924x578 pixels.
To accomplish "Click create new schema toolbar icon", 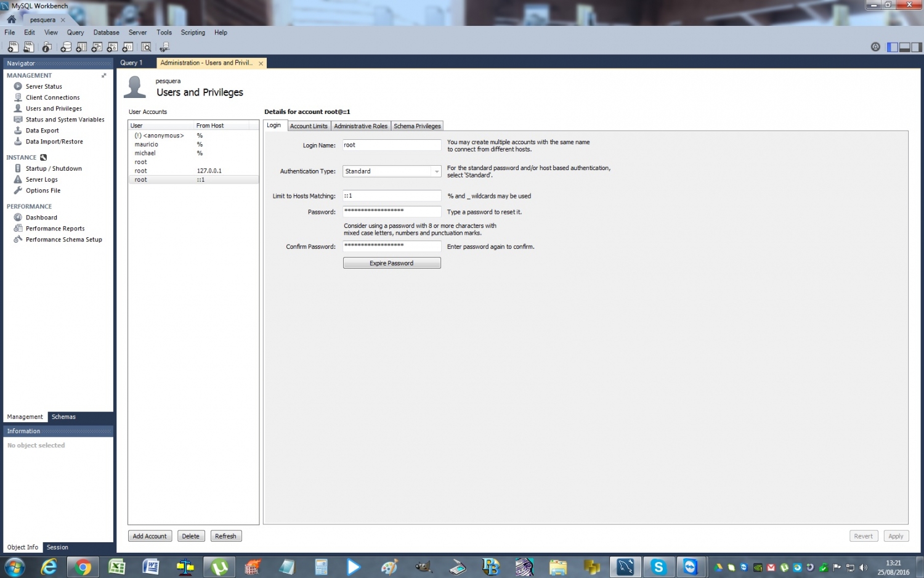I will pyautogui.click(x=66, y=47).
